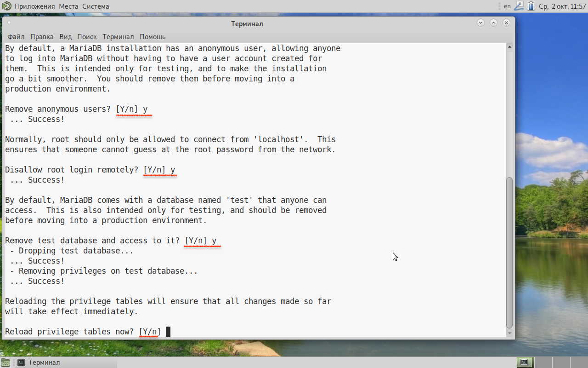588x368 pixels.
Task: Click the wired network connection tray icon
Action: tap(519, 6)
